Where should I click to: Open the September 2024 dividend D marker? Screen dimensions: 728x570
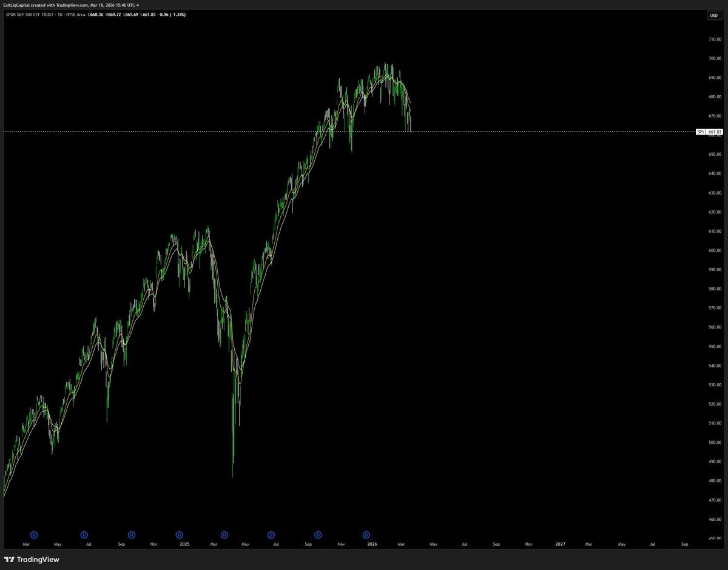[132, 535]
